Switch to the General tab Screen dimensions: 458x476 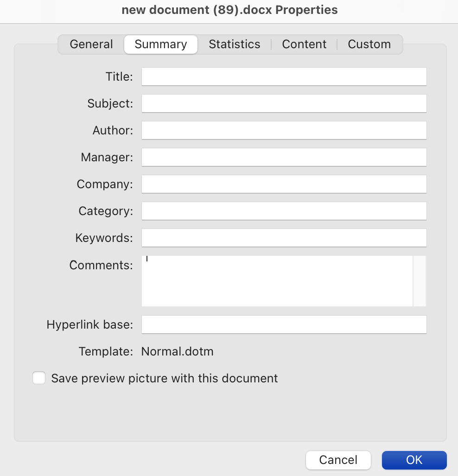(91, 44)
